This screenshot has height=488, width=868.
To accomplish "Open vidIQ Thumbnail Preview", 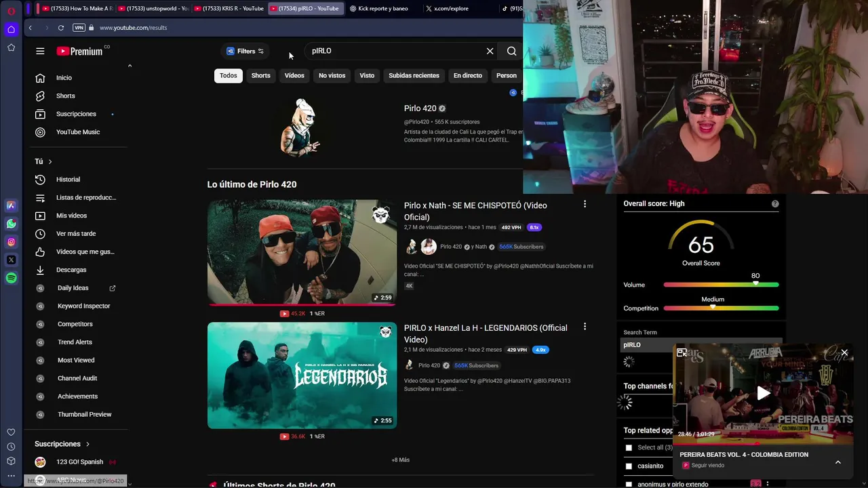I will tap(84, 414).
